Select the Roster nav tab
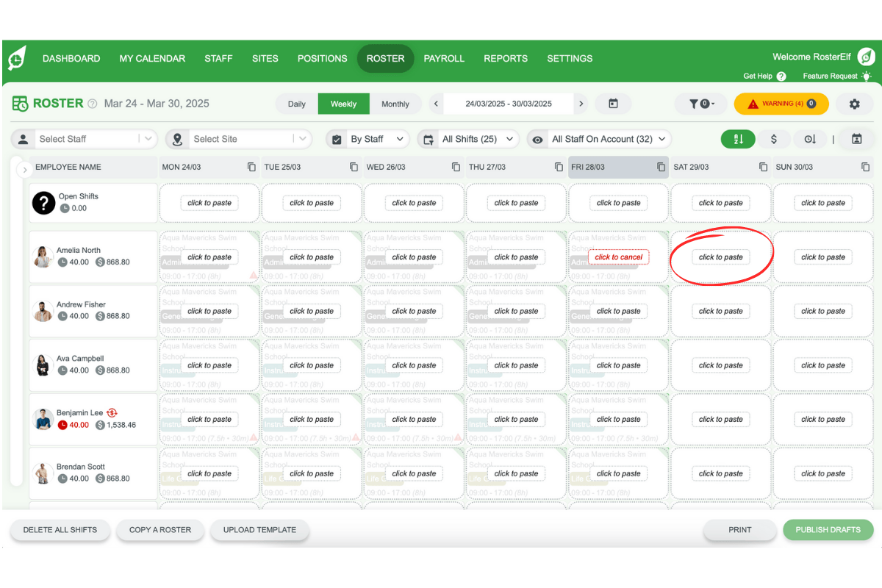The image size is (882, 588). (x=386, y=58)
